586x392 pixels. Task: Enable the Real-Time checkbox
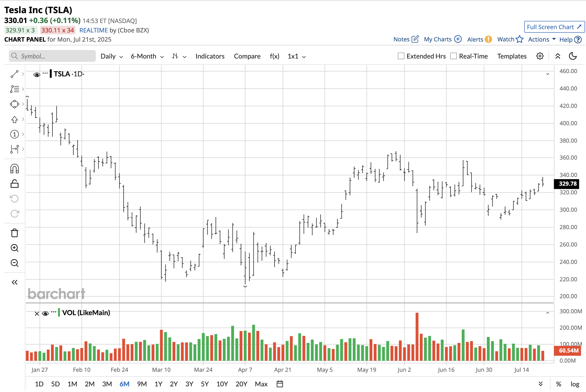453,56
